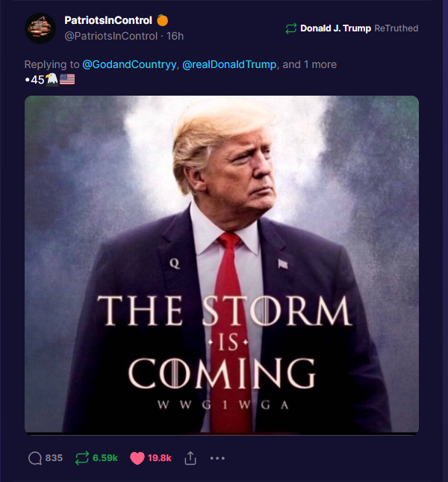Viewport: 448px width, 482px height.
Task: Click the ReTruthed label text
Action: 396,28
